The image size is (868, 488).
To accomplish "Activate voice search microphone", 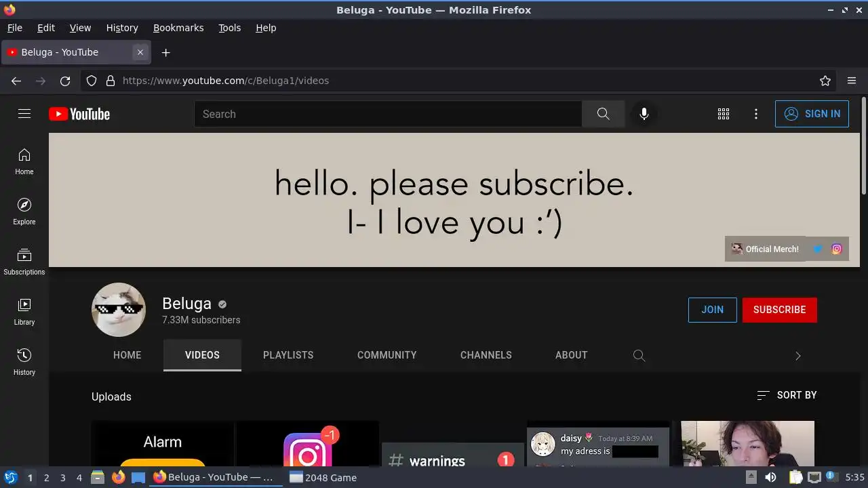I will click(x=644, y=114).
